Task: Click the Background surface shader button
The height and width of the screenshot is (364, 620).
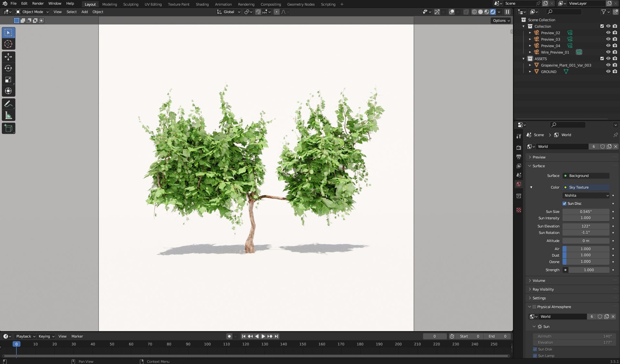Action: coord(586,176)
